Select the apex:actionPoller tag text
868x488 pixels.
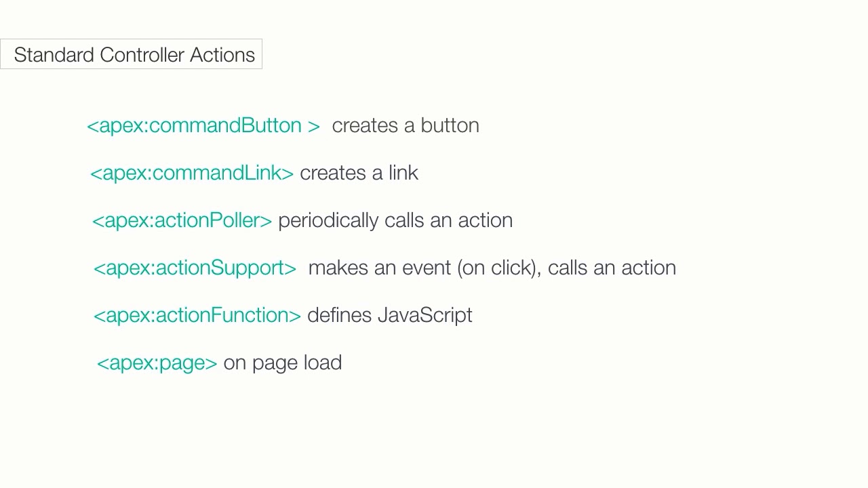click(182, 221)
